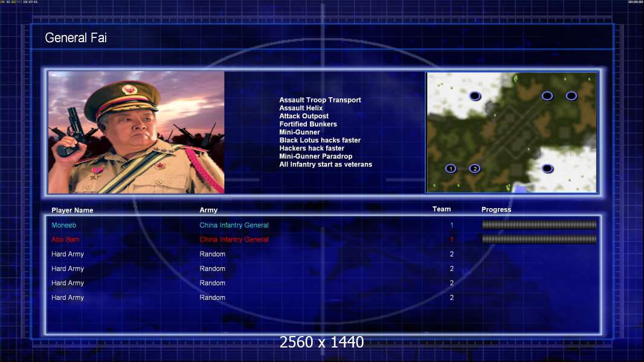Click Abo Sam's loading progress bar

[x=539, y=239]
